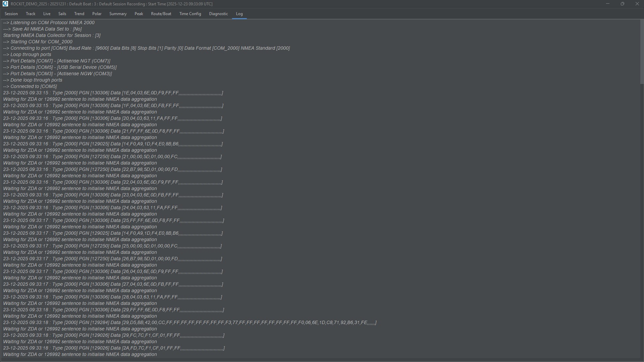Select the Route/Boat tab

[x=161, y=14]
